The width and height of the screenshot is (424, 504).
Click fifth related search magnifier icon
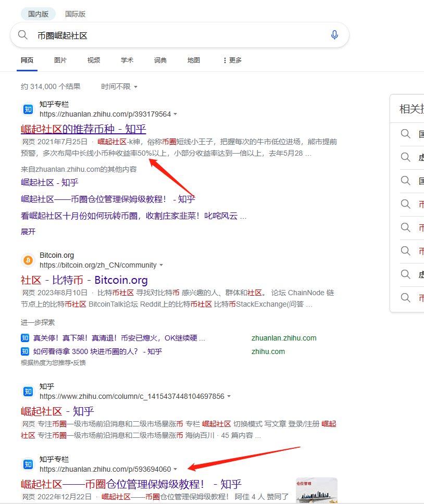coord(405,228)
